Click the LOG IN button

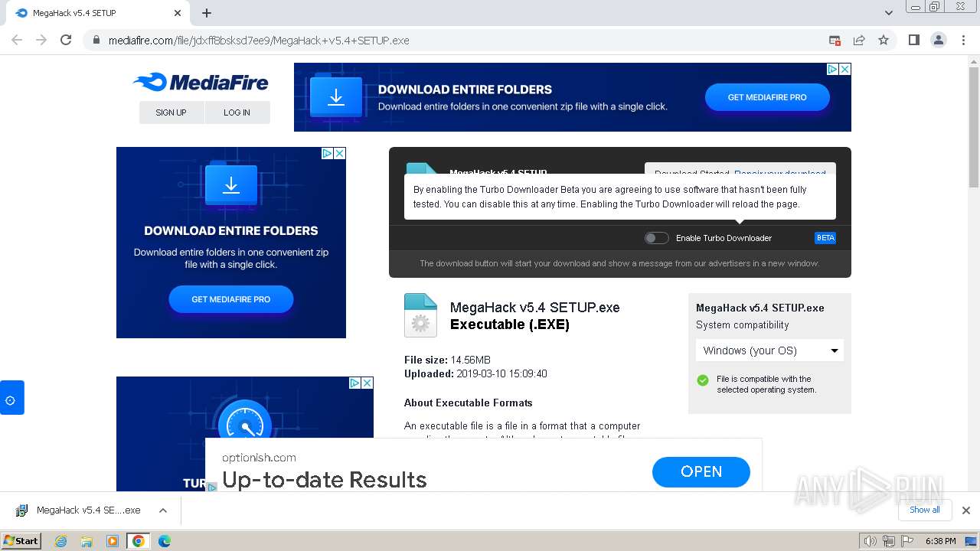point(237,112)
